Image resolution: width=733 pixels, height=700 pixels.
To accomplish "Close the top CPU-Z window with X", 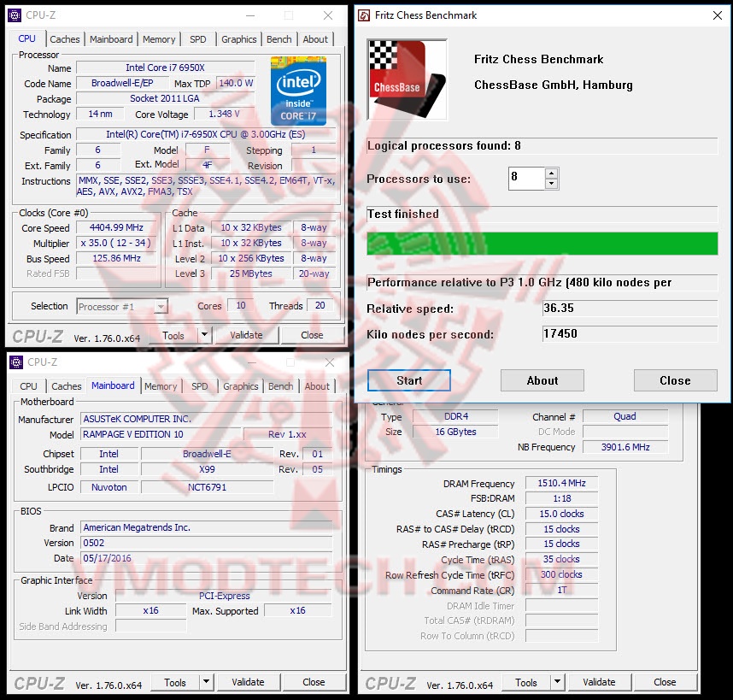I will click(x=328, y=15).
